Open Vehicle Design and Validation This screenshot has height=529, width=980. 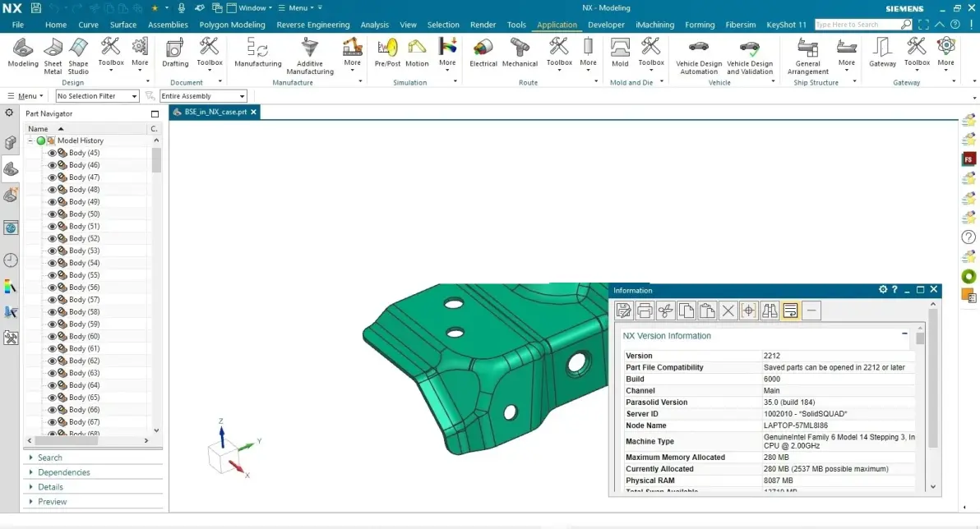[750, 56]
